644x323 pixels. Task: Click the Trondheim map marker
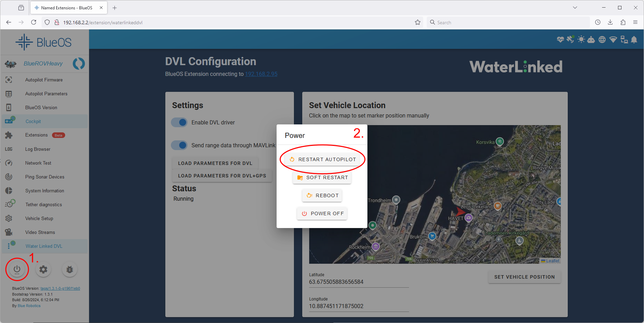coord(396,200)
